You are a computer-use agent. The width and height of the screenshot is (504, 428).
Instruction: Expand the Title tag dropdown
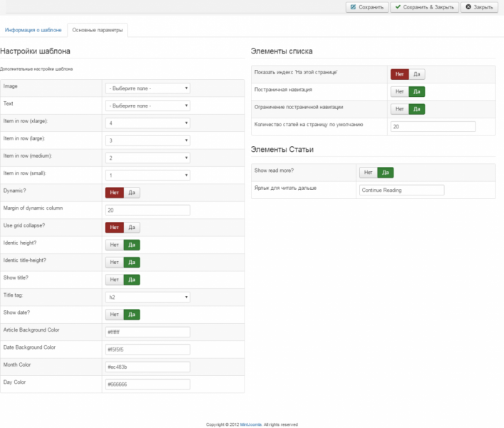point(148,297)
